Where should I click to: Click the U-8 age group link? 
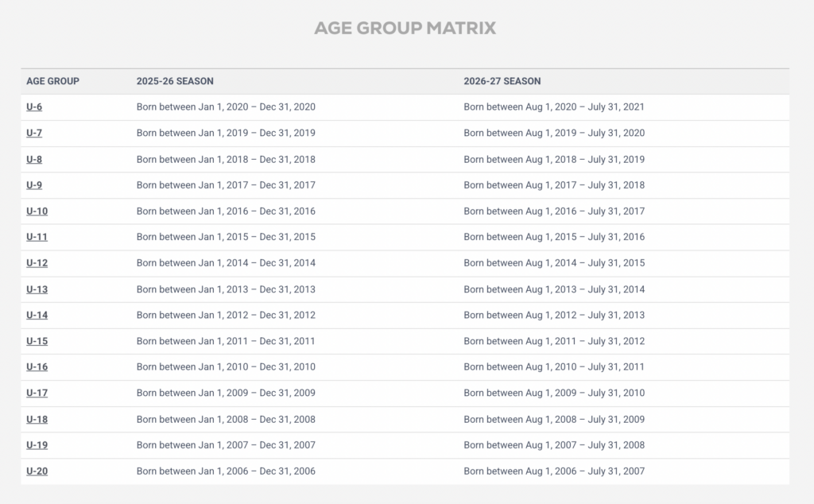pos(34,159)
